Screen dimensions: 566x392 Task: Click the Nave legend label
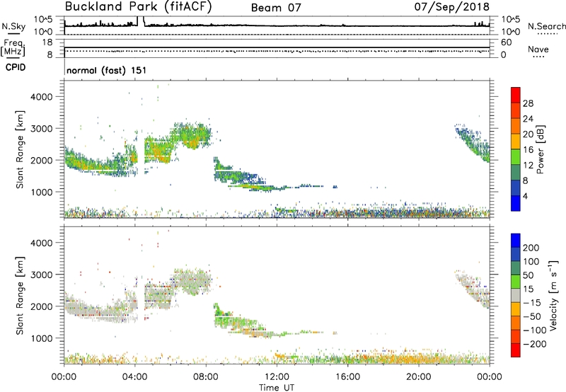point(538,50)
